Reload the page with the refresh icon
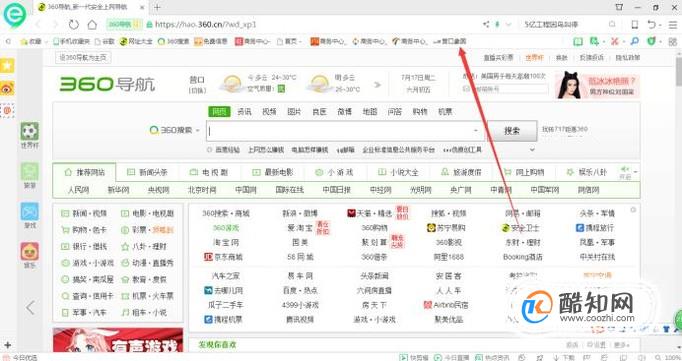 click(x=74, y=24)
